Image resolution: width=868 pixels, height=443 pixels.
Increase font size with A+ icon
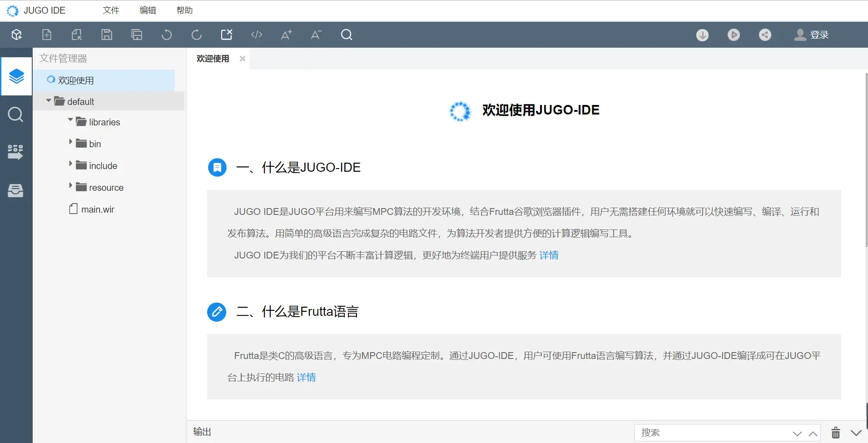[287, 35]
